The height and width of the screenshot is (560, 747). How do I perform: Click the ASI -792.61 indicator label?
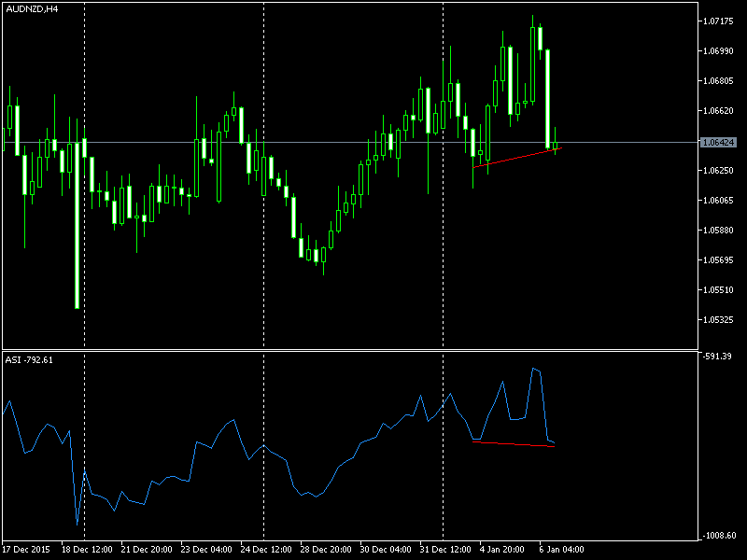tap(29, 360)
